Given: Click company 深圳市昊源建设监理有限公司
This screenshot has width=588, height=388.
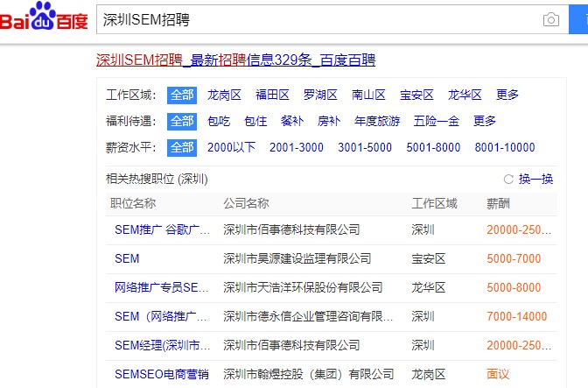Looking at the screenshot, I should (297, 259).
